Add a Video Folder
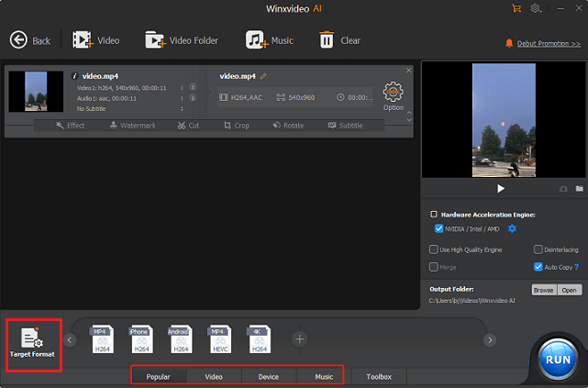The width and height of the screenshot is (588, 388). coord(182,40)
